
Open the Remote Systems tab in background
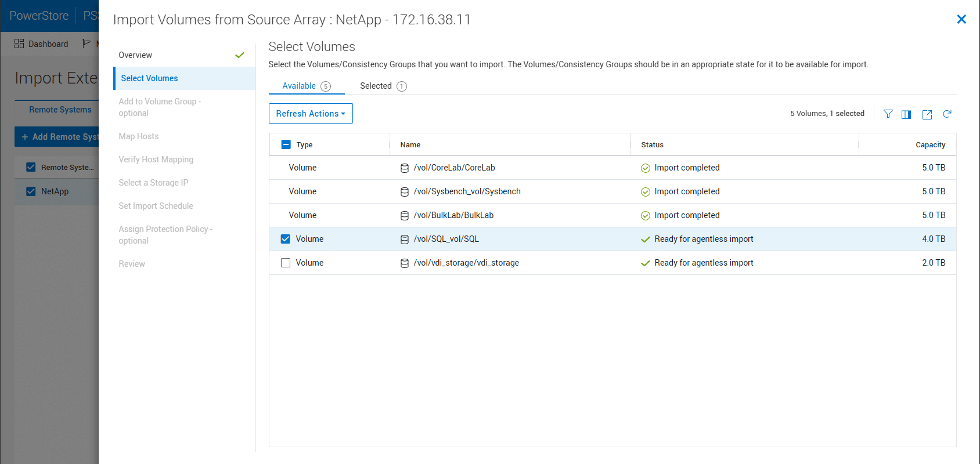[60, 110]
